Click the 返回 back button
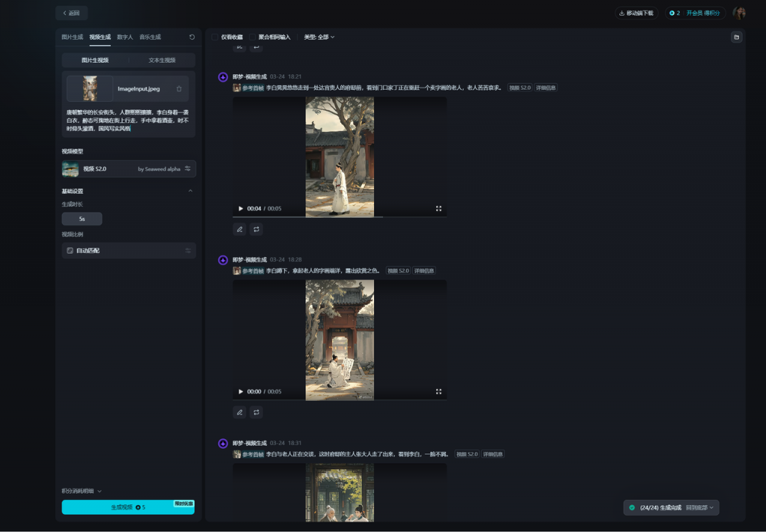This screenshot has height=532, width=766. point(71,13)
